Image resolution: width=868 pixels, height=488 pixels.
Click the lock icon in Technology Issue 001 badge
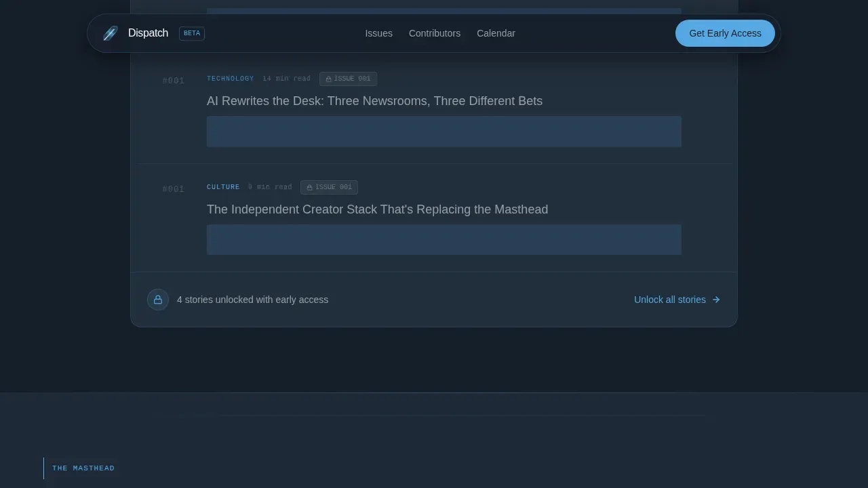click(x=328, y=79)
